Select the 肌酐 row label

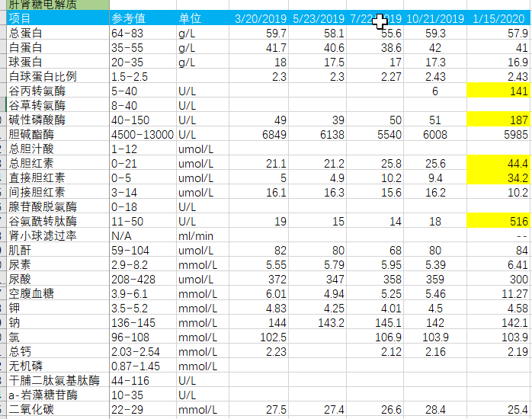click(20, 250)
